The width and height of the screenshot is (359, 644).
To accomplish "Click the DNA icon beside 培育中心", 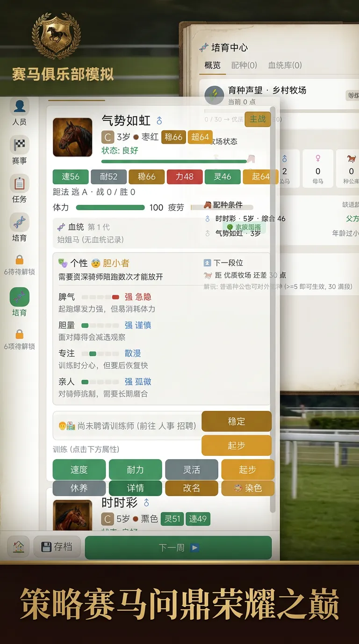I will 204,47.
